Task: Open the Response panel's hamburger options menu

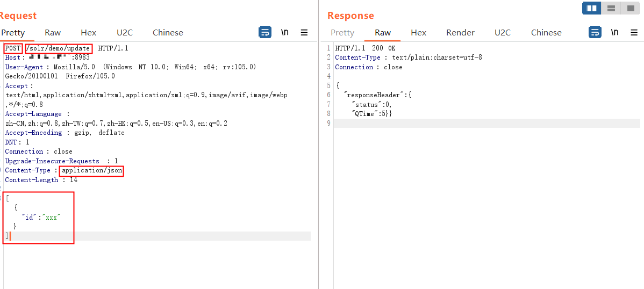Action: (634, 32)
